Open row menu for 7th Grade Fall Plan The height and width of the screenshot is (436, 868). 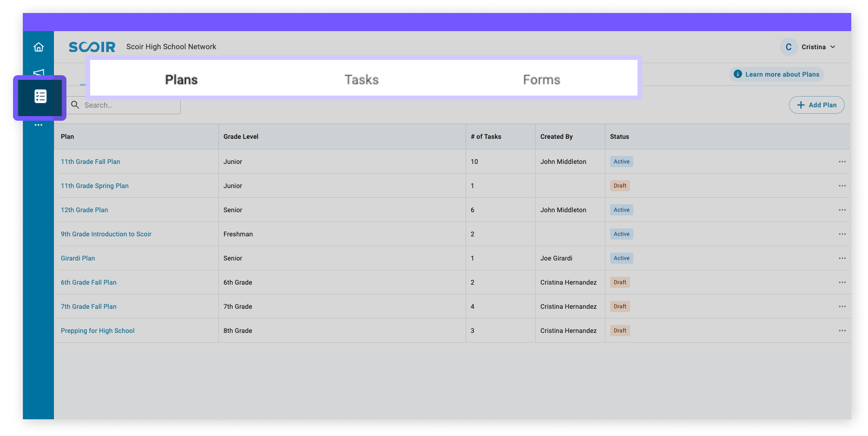pyautogui.click(x=842, y=306)
